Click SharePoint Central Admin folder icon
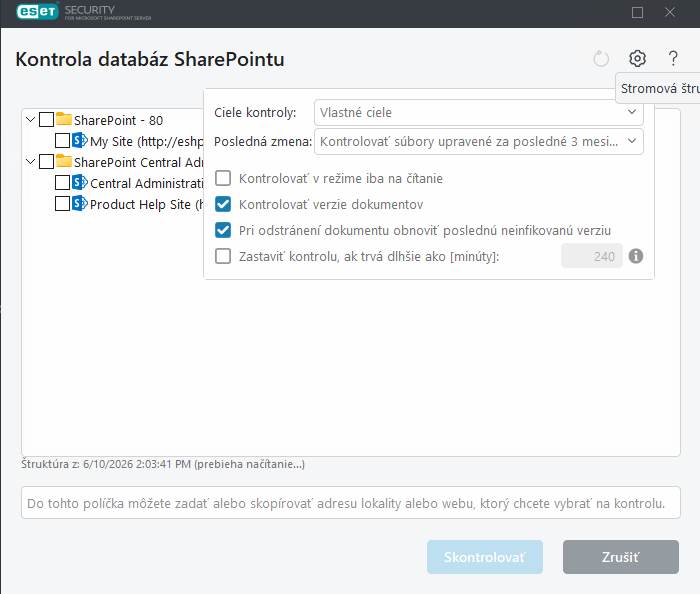This screenshot has width=700, height=594. pos(64,161)
